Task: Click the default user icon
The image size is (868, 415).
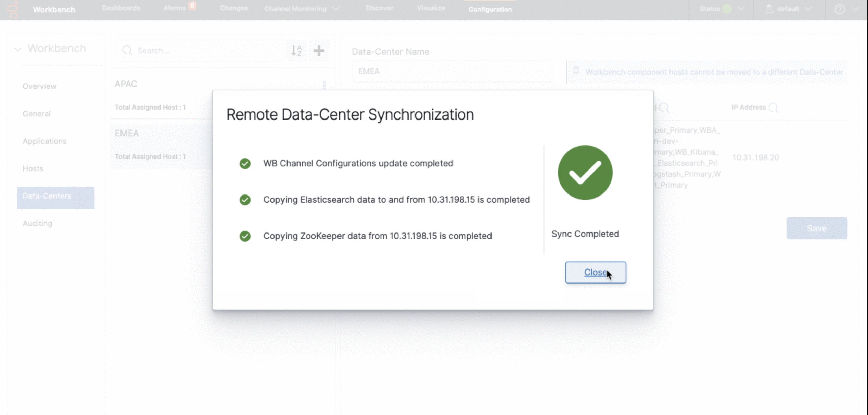Action: point(769,9)
